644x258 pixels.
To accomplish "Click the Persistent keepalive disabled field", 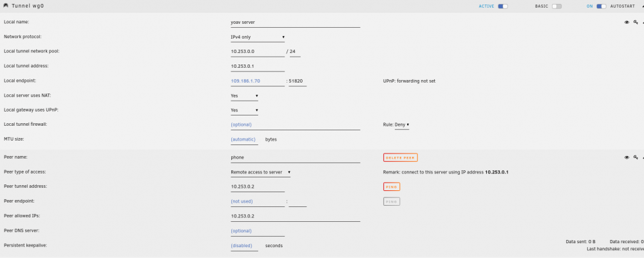I will pyautogui.click(x=244, y=246).
